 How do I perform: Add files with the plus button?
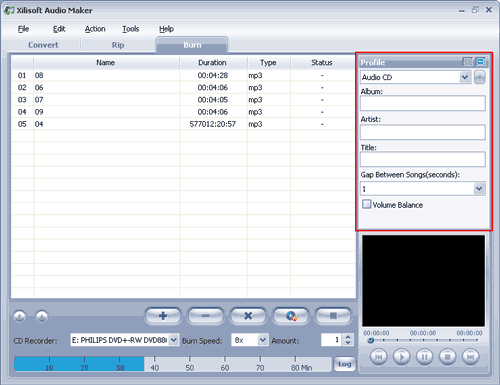click(x=163, y=315)
